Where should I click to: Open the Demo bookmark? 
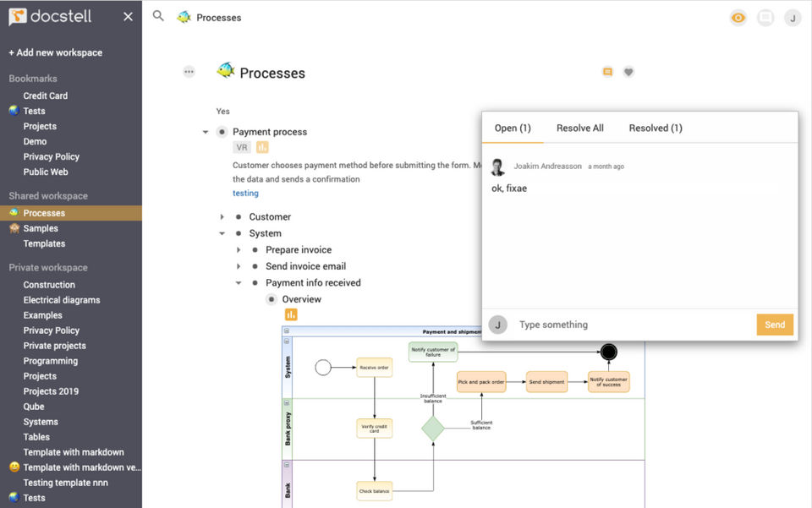tap(35, 141)
